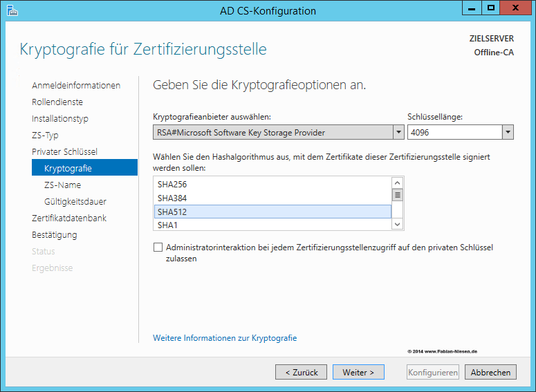
Task: Go to ZS-Typ step
Action: pos(45,136)
